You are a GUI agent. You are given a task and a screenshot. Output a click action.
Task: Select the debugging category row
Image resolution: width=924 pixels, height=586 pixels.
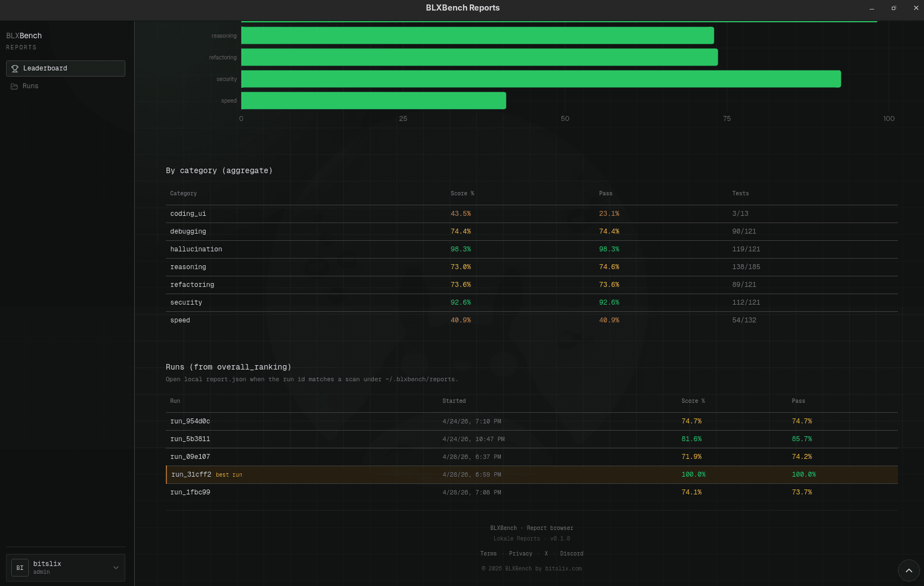(531, 231)
